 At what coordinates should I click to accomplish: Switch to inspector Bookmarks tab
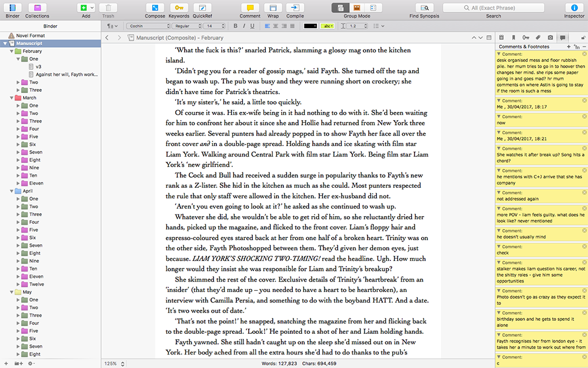coord(513,38)
